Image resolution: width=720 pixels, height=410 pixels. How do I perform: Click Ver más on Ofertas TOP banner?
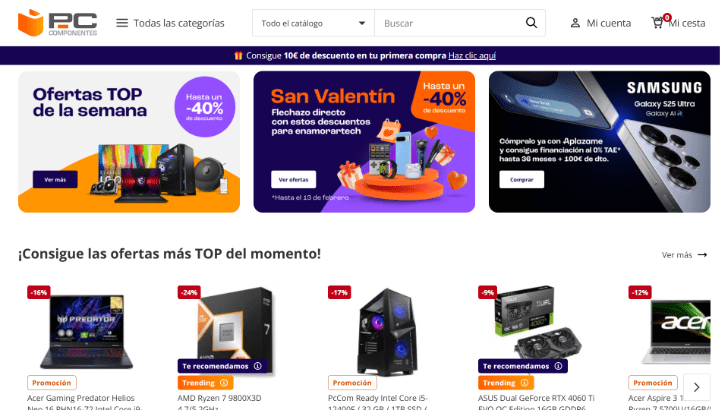55,180
